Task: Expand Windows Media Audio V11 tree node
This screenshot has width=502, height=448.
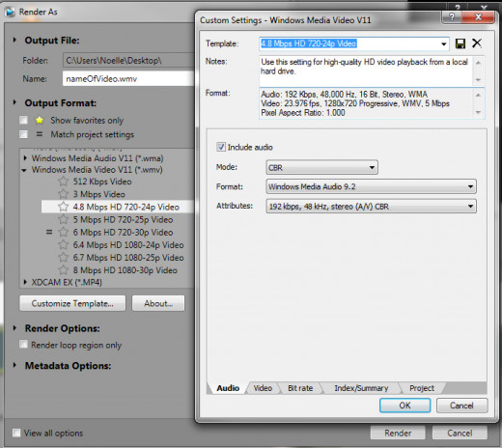Action: pos(25,158)
